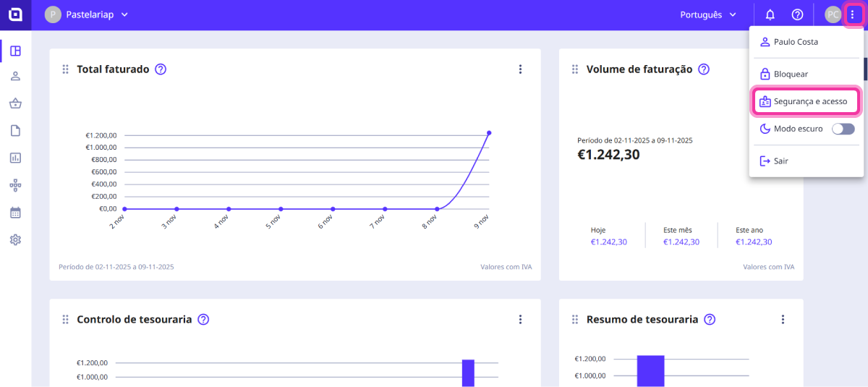Click the help question mark in top bar

point(797,14)
